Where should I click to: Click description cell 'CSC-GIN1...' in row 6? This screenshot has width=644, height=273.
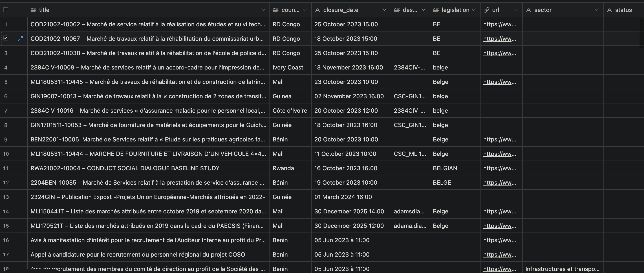point(410,96)
